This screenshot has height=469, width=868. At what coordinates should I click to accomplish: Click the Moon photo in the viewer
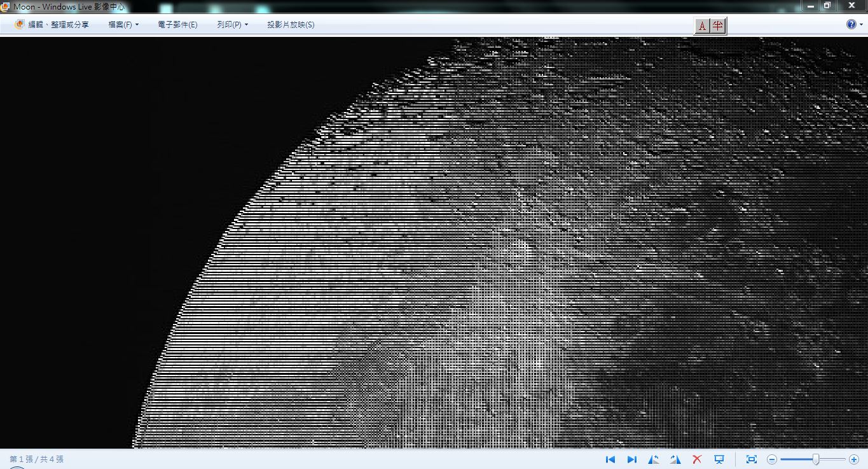pyautogui.click(x=434, y=242)
